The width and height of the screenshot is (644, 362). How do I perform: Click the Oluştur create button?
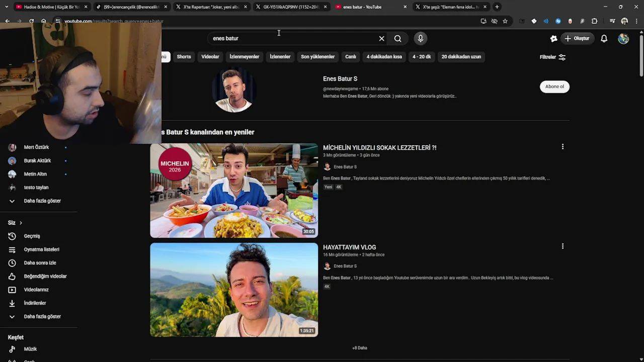click(578, 38)
